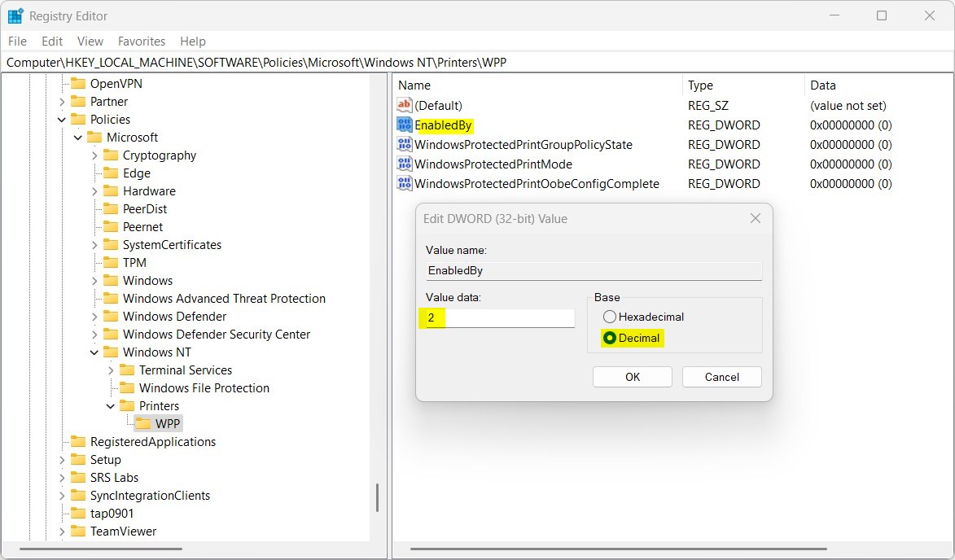Click the EnabledBy DWORD icon
Image resolution: width=955 pixels, height=560 pixels.
[x=403, y=125]
